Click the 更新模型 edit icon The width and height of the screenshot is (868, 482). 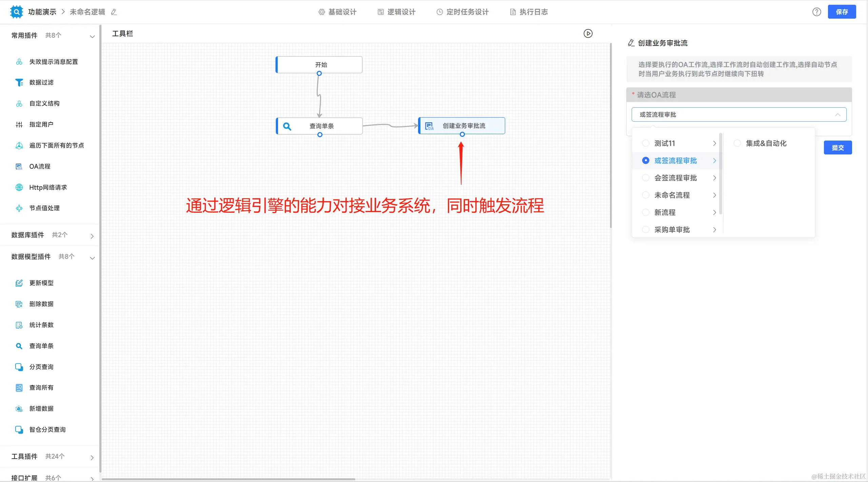[19, 283]
